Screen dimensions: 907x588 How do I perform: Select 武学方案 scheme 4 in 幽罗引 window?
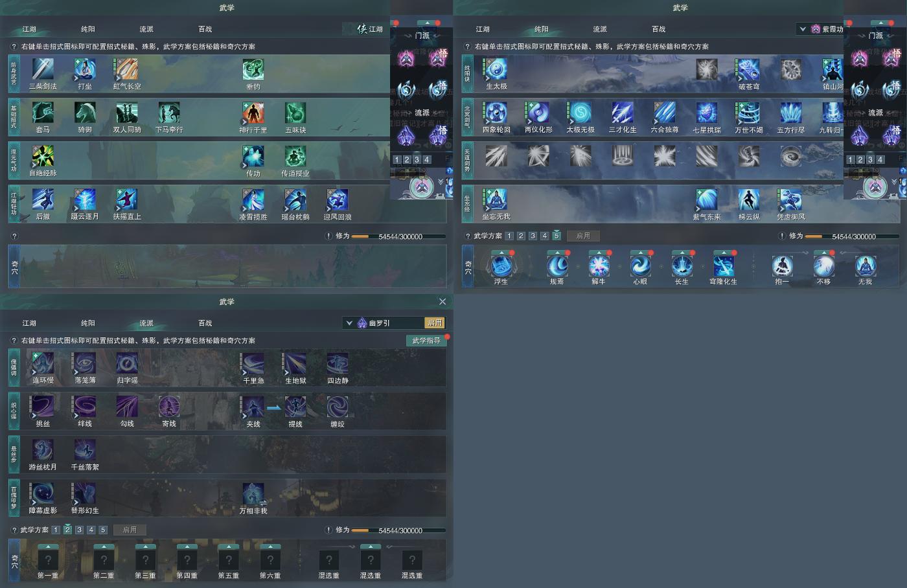click(x=91, y=530)
